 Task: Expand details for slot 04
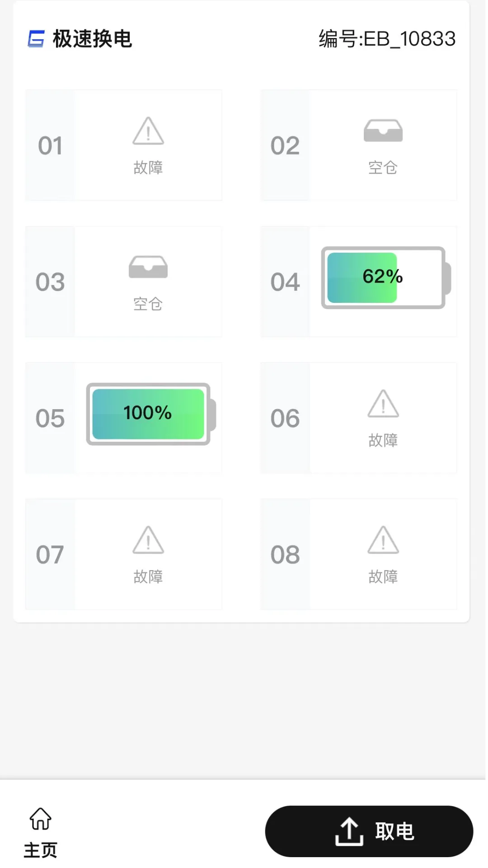359,280
